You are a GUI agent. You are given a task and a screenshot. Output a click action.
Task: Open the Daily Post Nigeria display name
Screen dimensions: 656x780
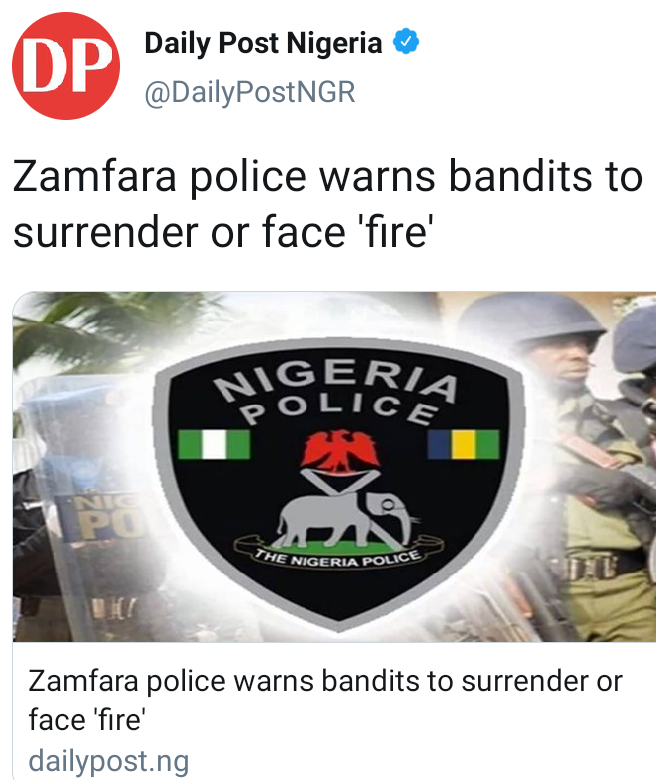pyautogui.click(x=263, y=43)
